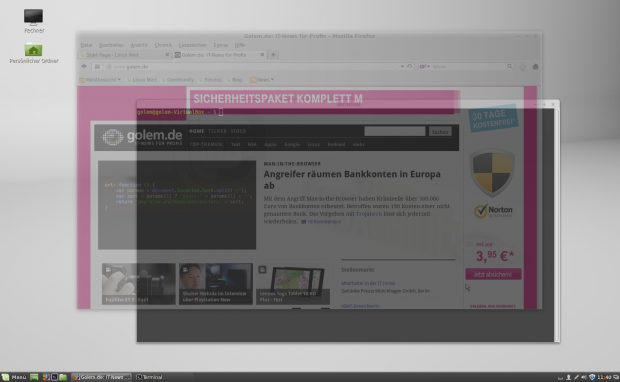The height and width of the screenshot is (382, 620).
Task: Open HOME in golem.de navigation
Action: click(197, 131)
